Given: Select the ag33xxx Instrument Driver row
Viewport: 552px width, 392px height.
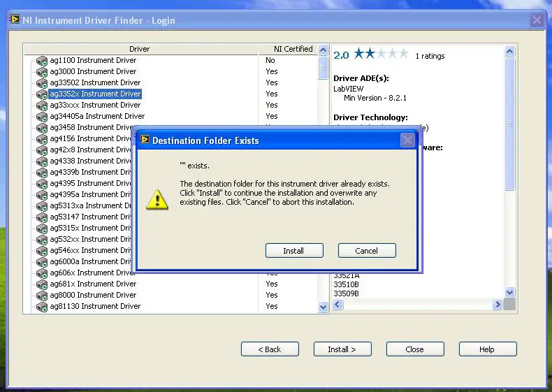Looking at the screenshot, I should (x=95, y=105).
